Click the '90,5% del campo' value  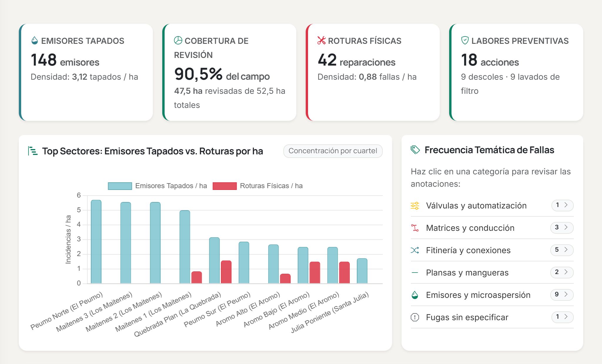(x=222, y=74)
